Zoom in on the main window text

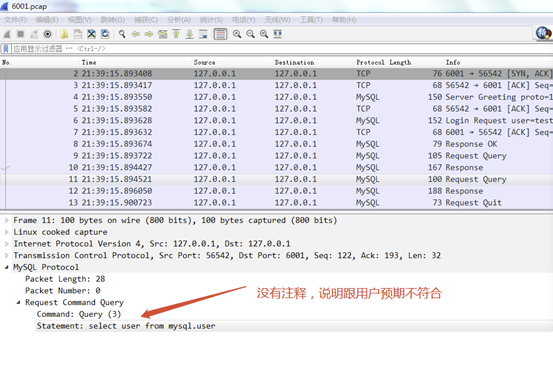coord(237,34)
